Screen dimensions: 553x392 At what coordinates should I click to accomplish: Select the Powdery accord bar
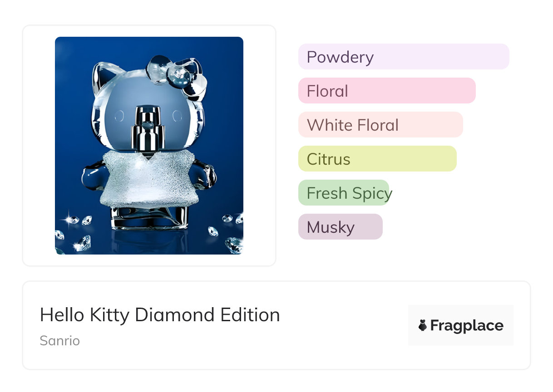click(x=404, y=57)
